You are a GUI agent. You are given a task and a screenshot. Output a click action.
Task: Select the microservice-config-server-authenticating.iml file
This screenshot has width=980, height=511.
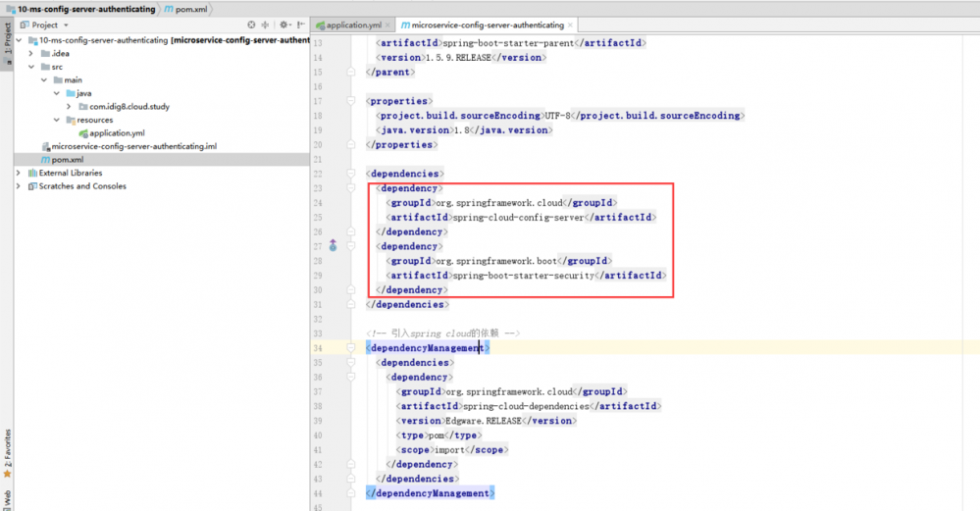(133, 146)
